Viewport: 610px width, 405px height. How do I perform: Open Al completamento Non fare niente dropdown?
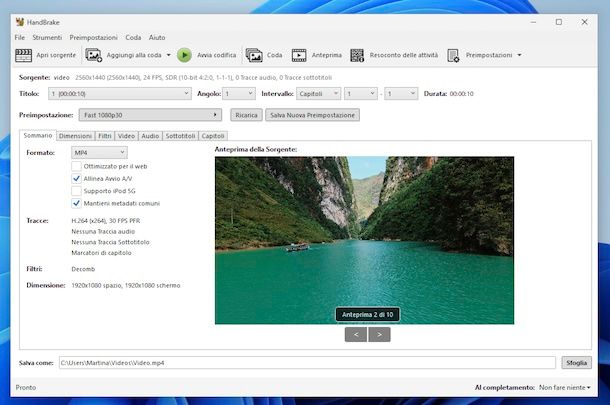[x=564, y=387]
